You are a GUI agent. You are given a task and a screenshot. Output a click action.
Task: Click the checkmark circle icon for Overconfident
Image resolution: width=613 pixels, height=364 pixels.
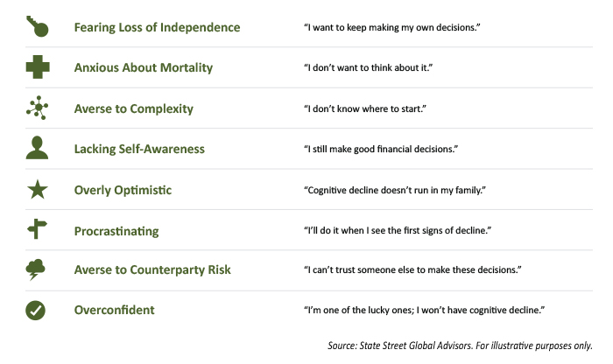click(36, 311)
